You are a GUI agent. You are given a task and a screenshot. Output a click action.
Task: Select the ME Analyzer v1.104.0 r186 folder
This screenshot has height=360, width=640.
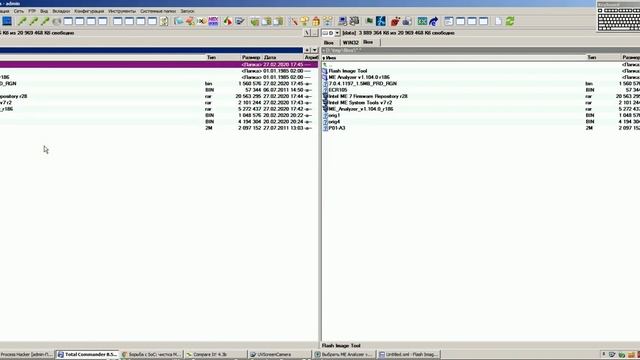click(x=359, y=77)
